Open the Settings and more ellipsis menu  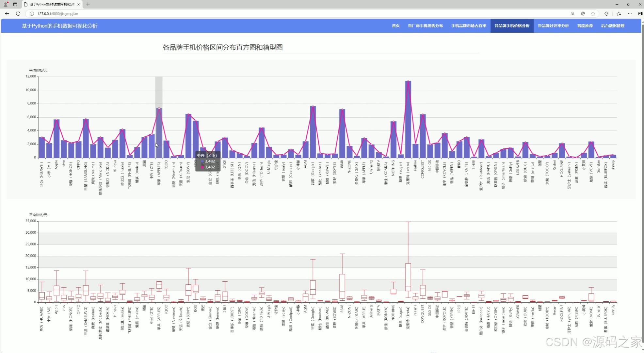coord(630,14)
